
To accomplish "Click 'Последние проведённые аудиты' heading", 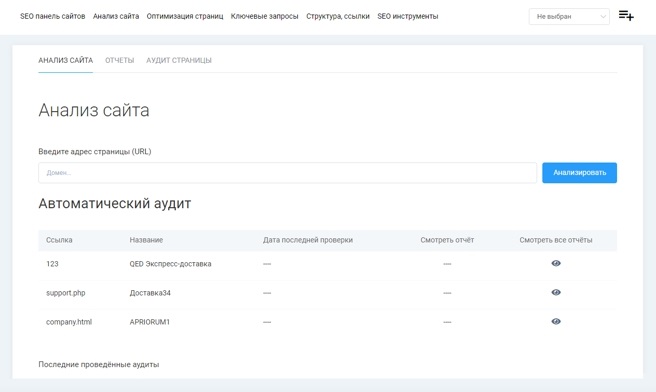I will pos(99,364).
